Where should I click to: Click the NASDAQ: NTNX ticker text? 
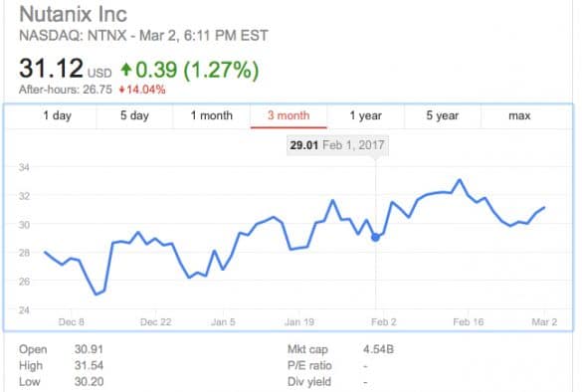pyautogui.click(x=73, y=36)
